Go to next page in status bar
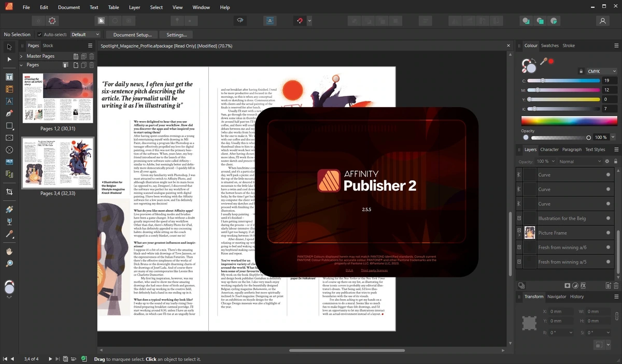The height and width of the screenshot is (364, 622). click(50, 359)
